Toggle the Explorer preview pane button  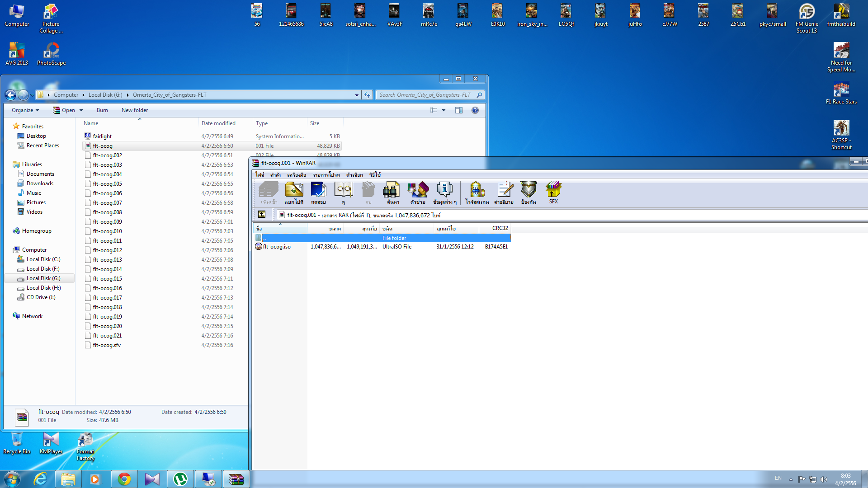459,110
